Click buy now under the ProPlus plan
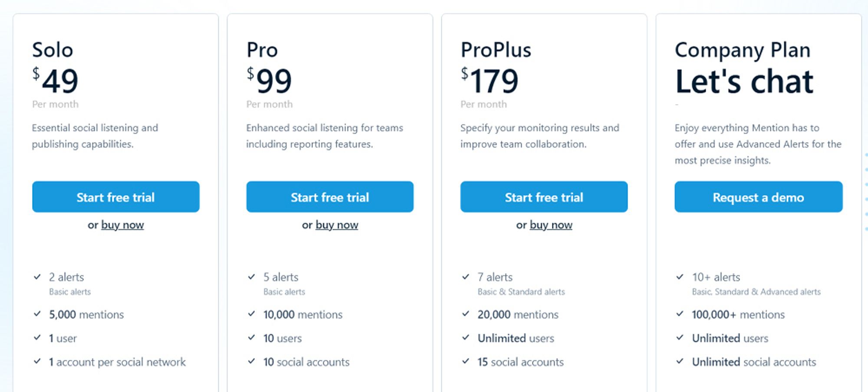Viewport: 868px width, 392px height. click(551, 225)
